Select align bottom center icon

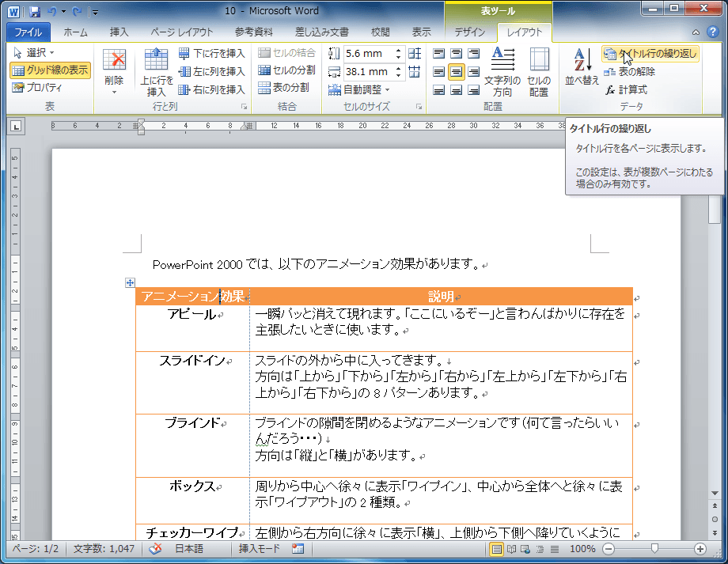tap(457, 89)
